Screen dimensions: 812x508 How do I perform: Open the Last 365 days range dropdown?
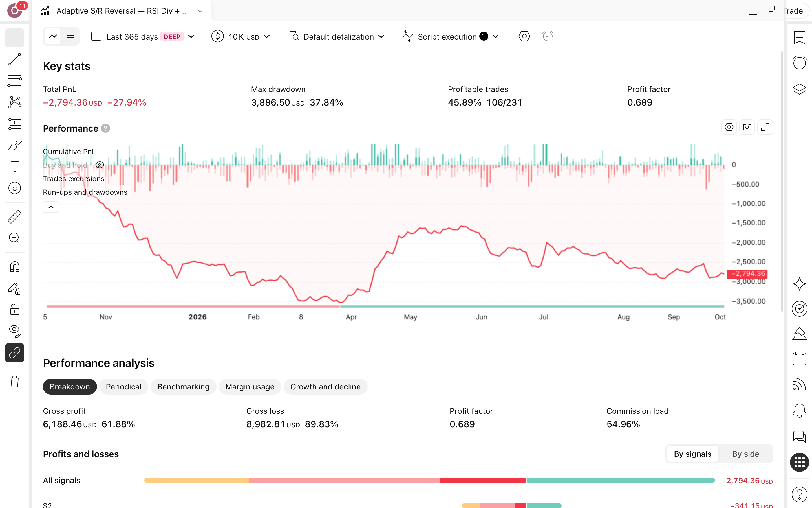coord(143,37)
